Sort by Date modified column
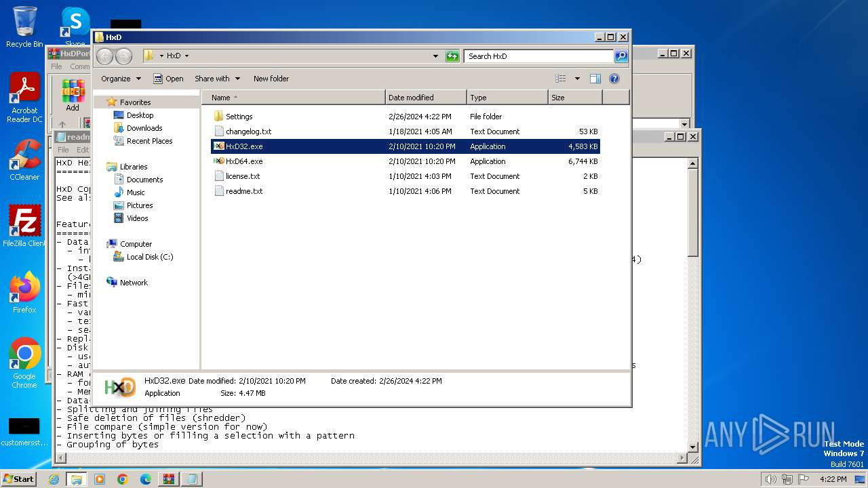 (x=426, y=98)
